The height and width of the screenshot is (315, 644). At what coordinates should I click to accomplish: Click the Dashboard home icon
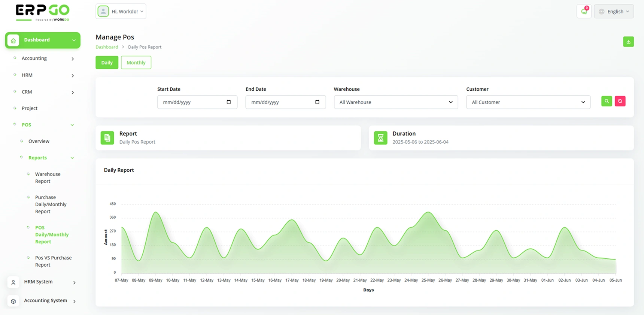point(13,40)
